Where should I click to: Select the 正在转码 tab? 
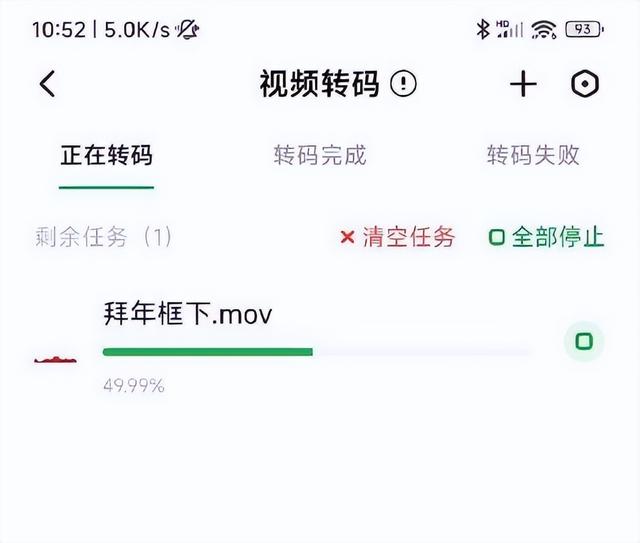(x=107, y=155)
